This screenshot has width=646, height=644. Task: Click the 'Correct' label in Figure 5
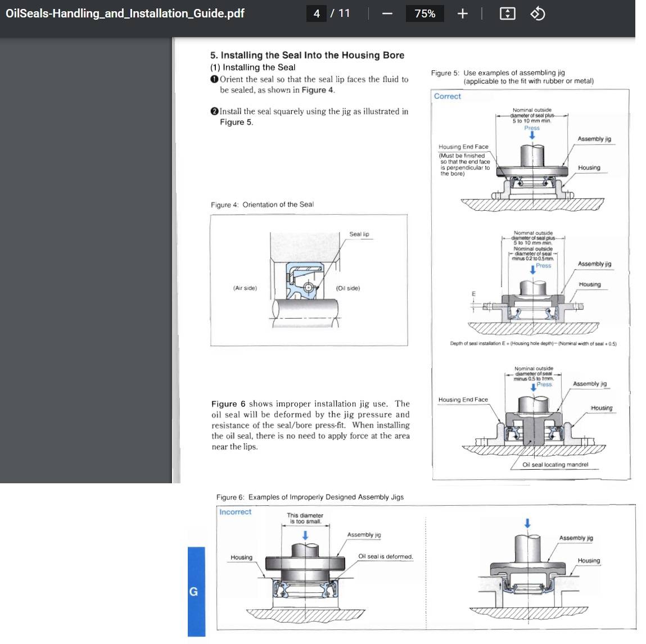click(448, 96)
